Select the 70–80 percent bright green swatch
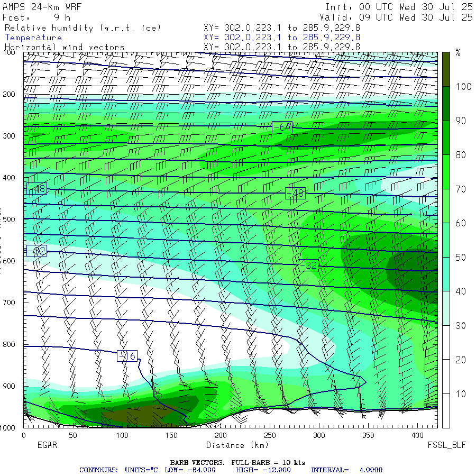This screenshot has height=476, width=476. [x=446, y=172]
